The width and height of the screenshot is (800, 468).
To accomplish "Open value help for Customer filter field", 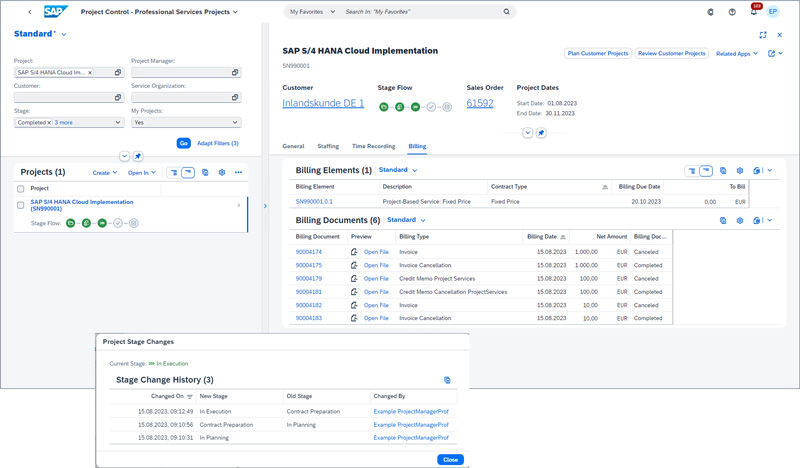I will coord(118,97).
